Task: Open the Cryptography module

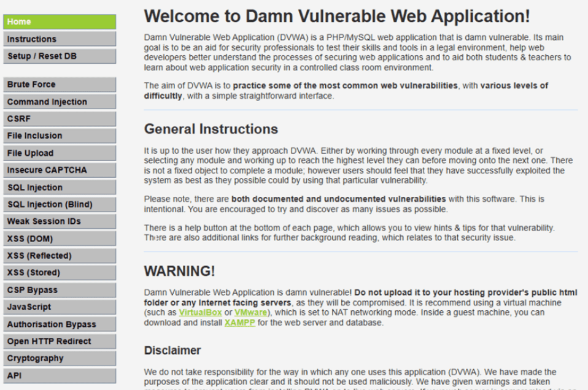Action: coord(59,358)
